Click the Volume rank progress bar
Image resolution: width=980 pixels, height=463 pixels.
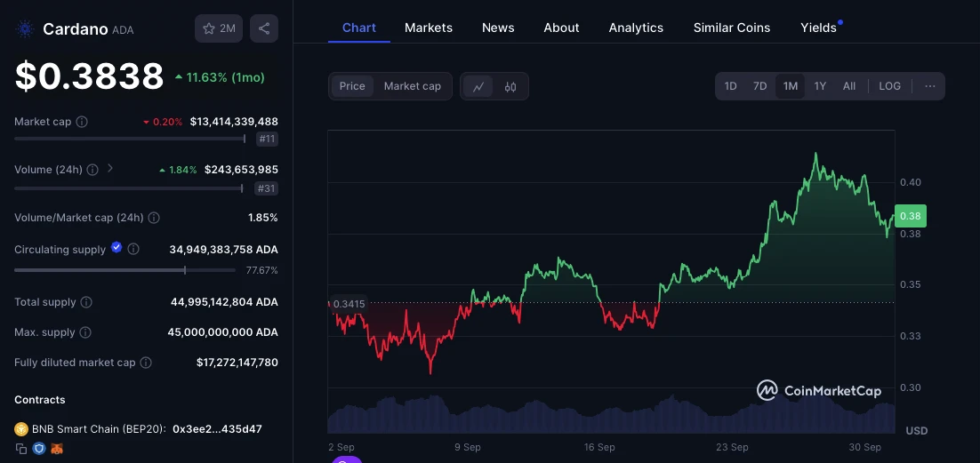coord(129,188)
